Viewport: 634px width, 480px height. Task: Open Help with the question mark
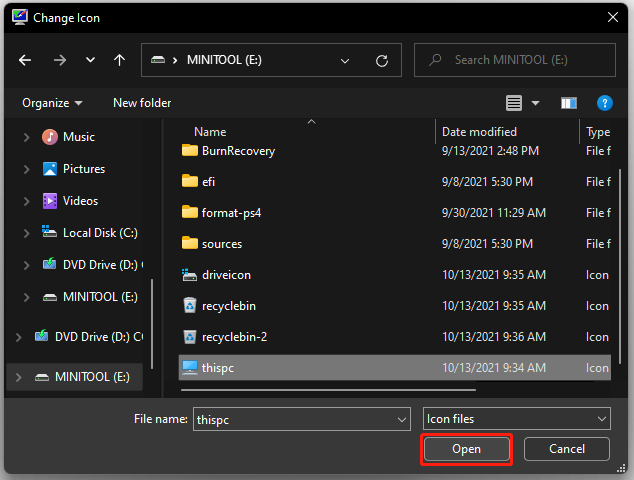pos(604,103)
